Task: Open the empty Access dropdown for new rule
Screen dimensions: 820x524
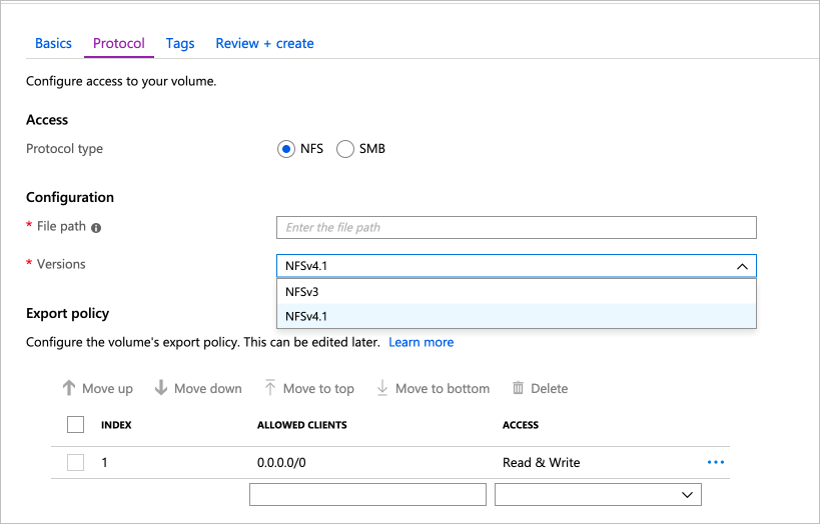Action: (x=598, y=495)
